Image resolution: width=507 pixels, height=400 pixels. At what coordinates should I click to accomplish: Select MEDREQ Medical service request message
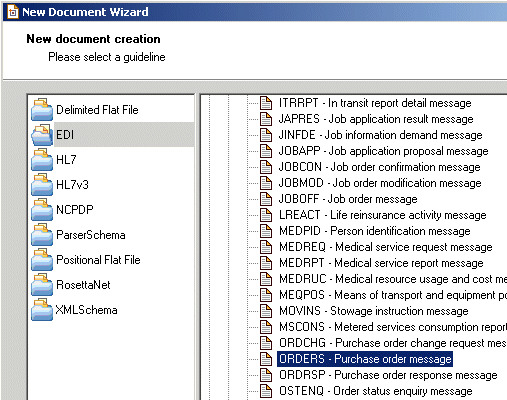tap(386, 247)
